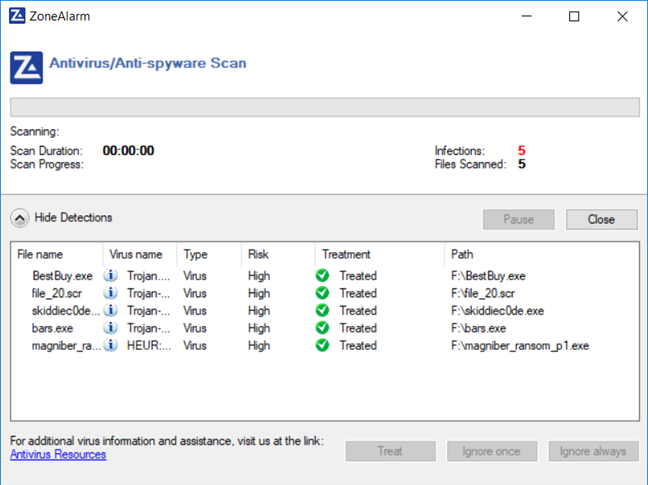
Task: Open the Antivirus Resources link
Action: click(58, 454)
